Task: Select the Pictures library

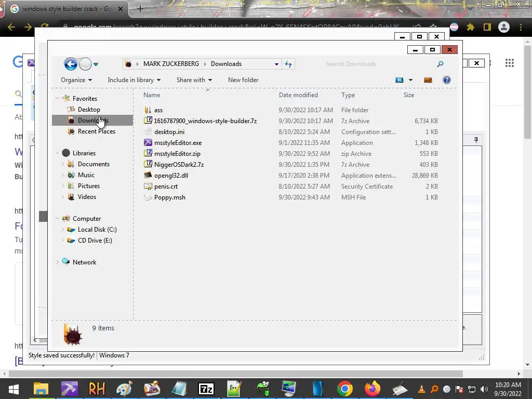Action: 88,186
